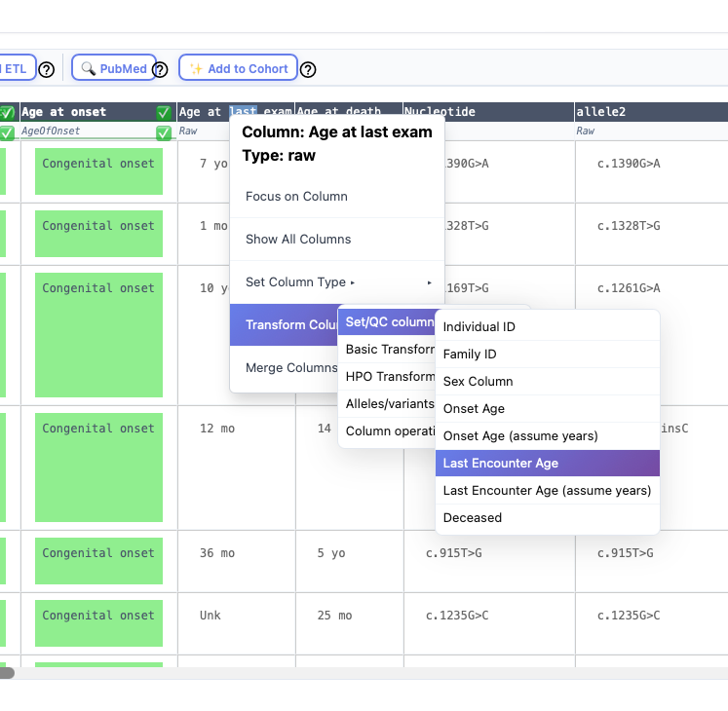Click the green checkmark at far left of header row
This screenshot has height=711, width=728.
click(7, 113)
